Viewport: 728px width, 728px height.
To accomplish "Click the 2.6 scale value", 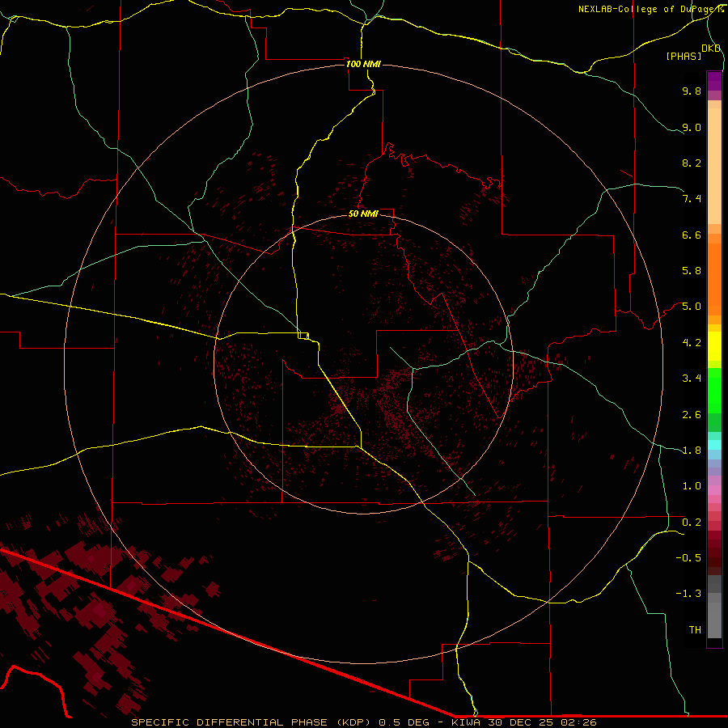I will pyautogui.click(x=692, y=415).
